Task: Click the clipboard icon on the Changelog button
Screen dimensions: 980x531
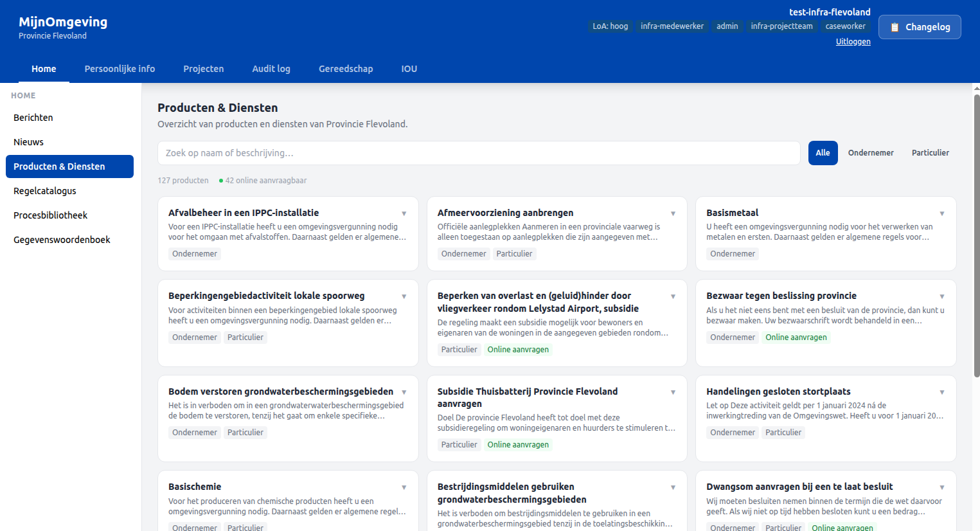Action: (x=896, y=27)
